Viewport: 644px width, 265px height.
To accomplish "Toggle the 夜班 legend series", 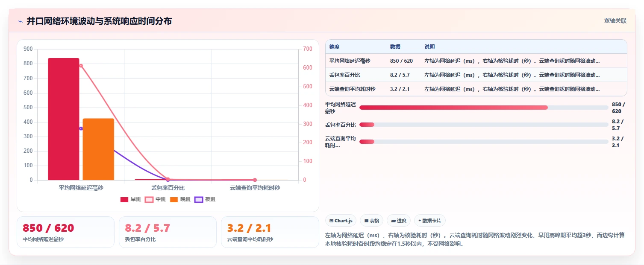I will tap(205, 199).
